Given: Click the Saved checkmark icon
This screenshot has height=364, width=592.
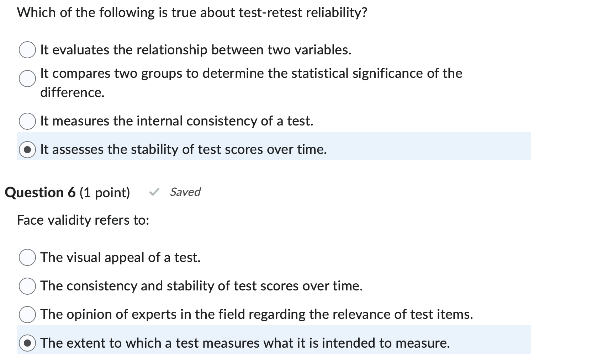Looking at the screenshot, I should tap(154, 192).
